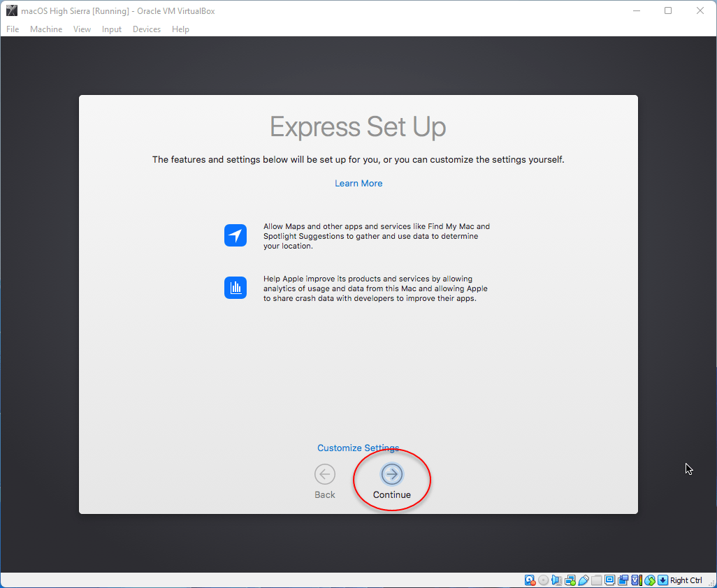
Task: Open the Devices menu
Action: pyautogui.click(x=147, y=29)
